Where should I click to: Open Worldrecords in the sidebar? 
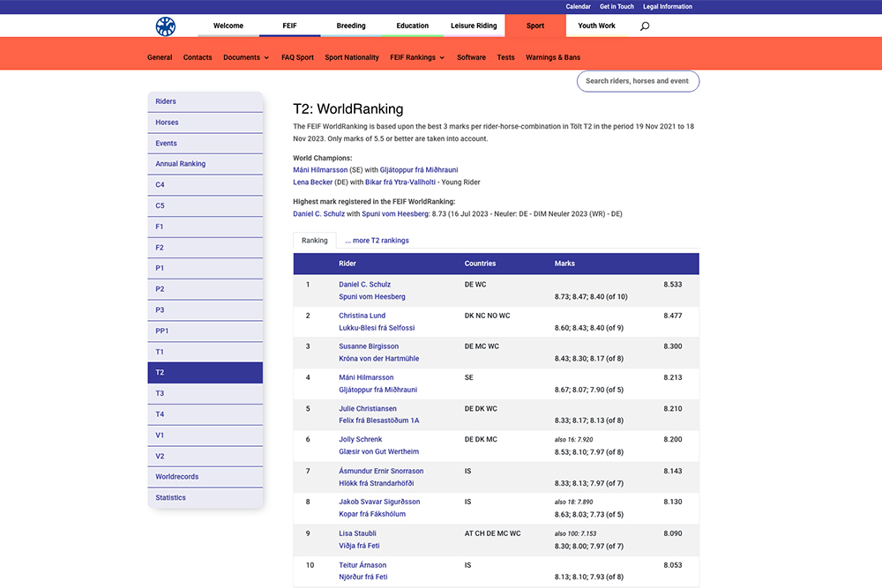[x=206, y=477]
